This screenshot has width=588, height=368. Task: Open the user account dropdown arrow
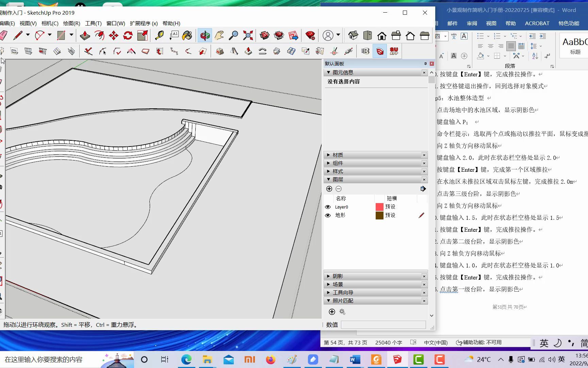coord(338,35)
